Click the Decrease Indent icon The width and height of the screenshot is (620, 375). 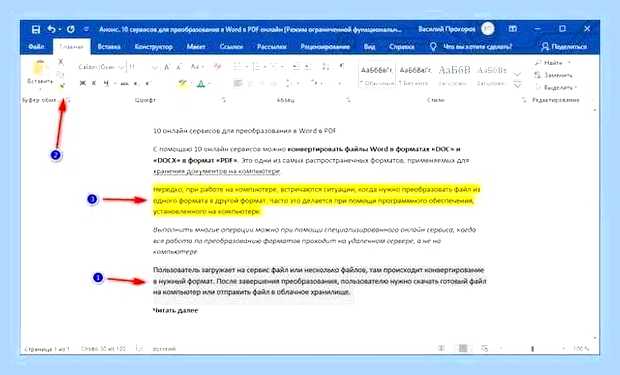(x=296, y=67)
